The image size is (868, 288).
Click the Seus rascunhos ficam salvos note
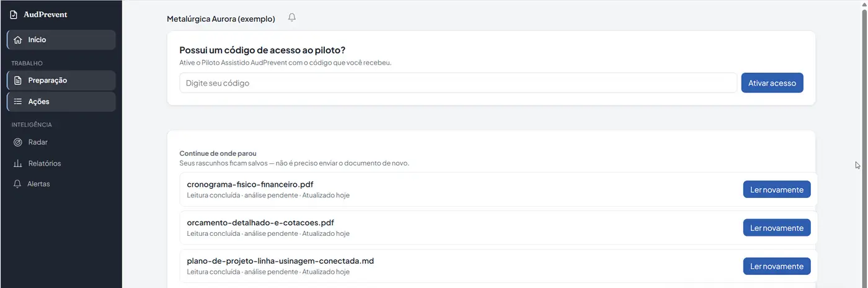tap(294, 163)
